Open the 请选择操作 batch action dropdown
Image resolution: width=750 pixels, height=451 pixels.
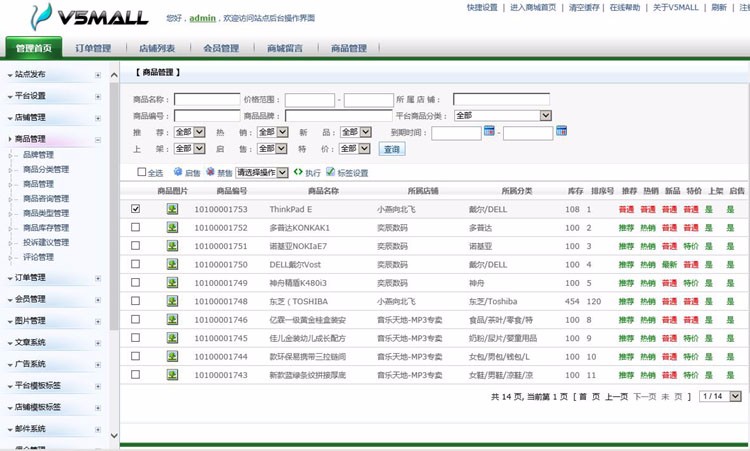[262, 172]
